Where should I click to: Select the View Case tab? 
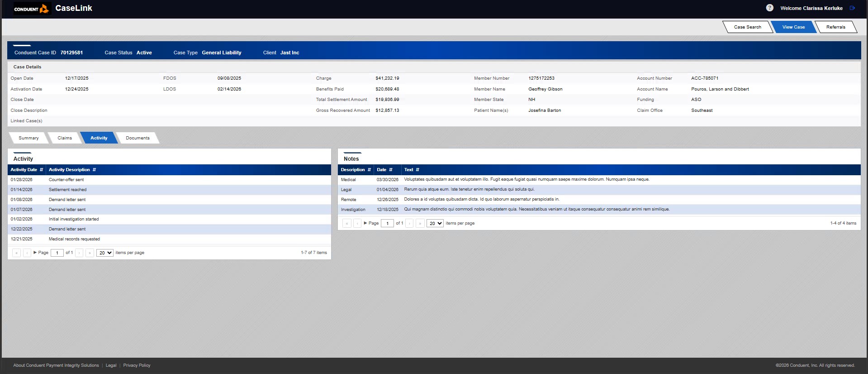click(793, 27)
